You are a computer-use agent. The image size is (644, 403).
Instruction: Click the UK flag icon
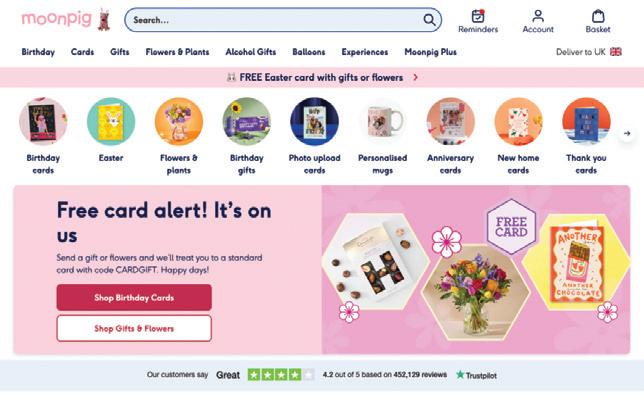[x=616, y=52]
